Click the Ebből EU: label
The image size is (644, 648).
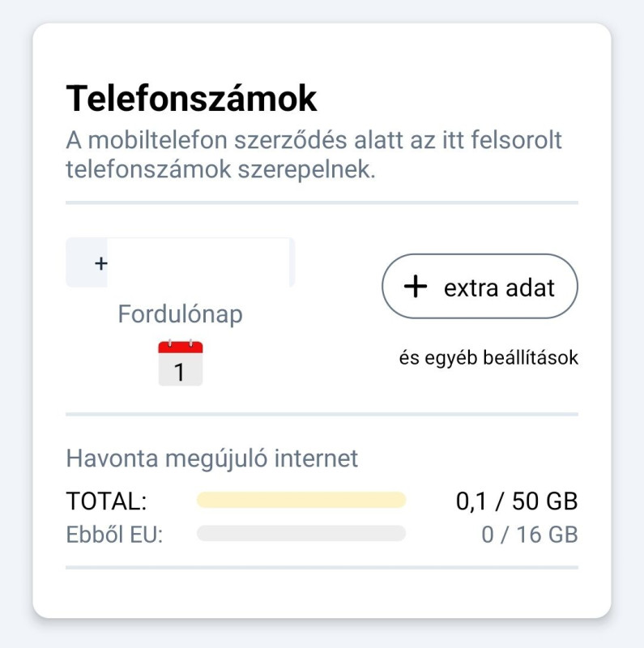coord(114,535)
